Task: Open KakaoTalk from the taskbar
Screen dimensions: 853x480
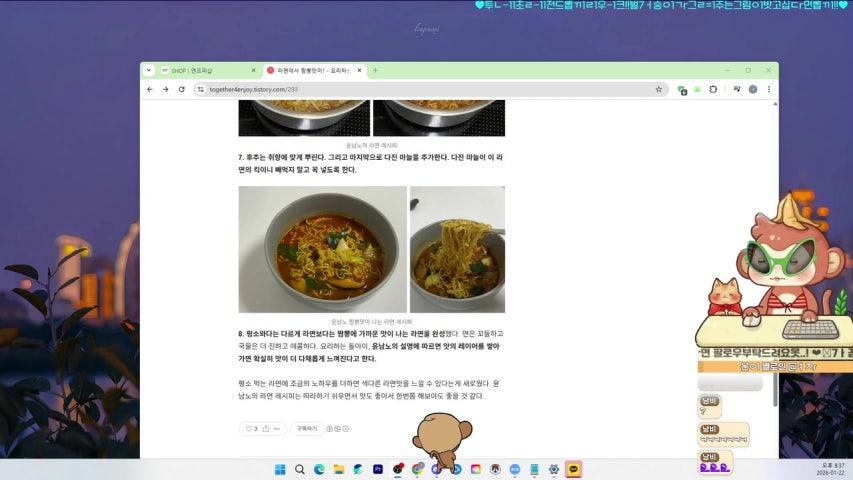Action: 573,469
